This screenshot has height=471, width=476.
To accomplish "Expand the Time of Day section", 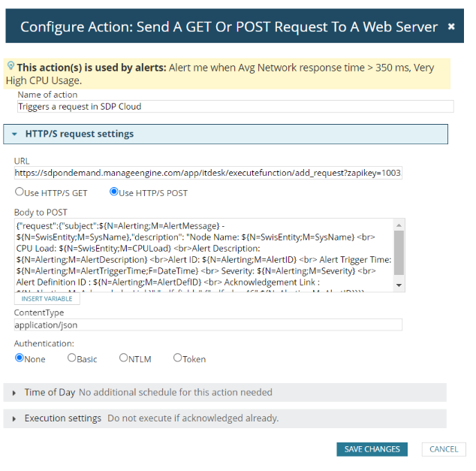I will 14,393.
